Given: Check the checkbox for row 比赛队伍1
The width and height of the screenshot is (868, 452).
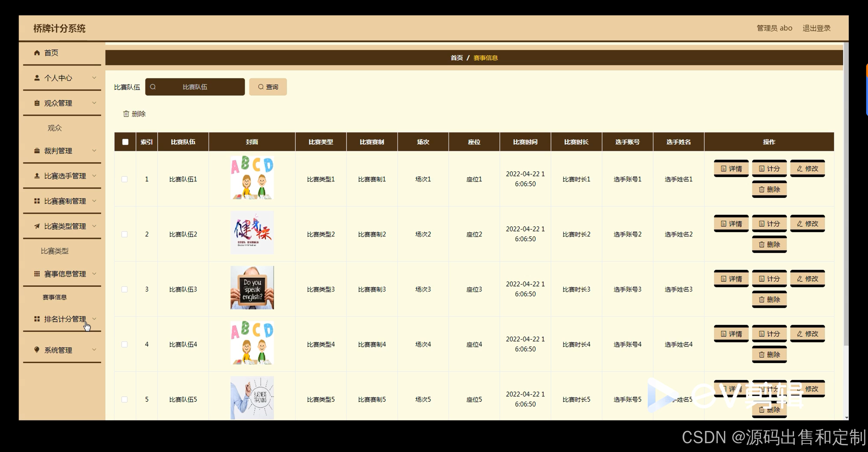Looking at the screenshot, I should point(125,179).
